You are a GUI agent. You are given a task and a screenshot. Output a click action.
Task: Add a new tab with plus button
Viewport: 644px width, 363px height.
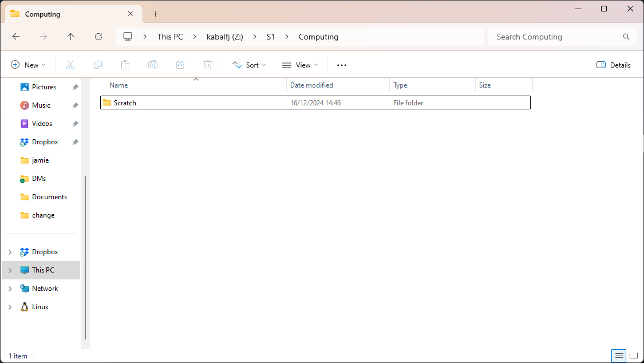pos(156,14)
